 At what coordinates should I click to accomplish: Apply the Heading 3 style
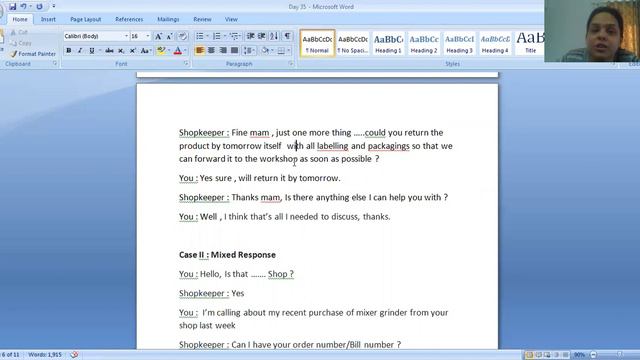459,43
